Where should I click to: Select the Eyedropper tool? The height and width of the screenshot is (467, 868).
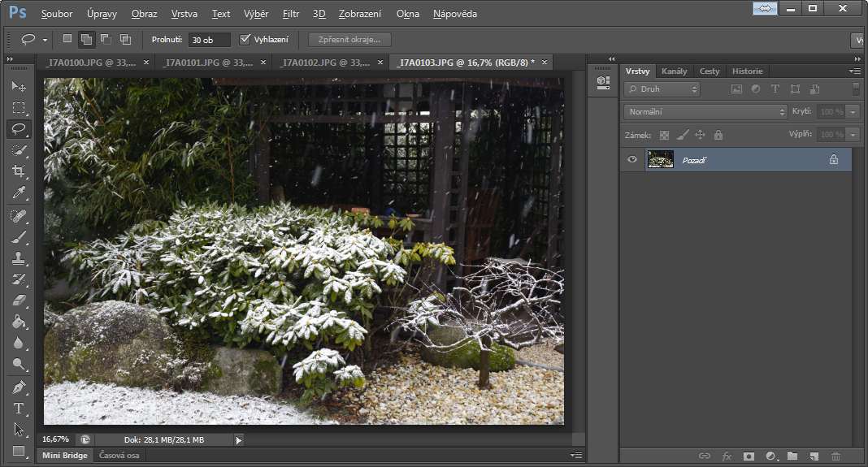point(19,193)
